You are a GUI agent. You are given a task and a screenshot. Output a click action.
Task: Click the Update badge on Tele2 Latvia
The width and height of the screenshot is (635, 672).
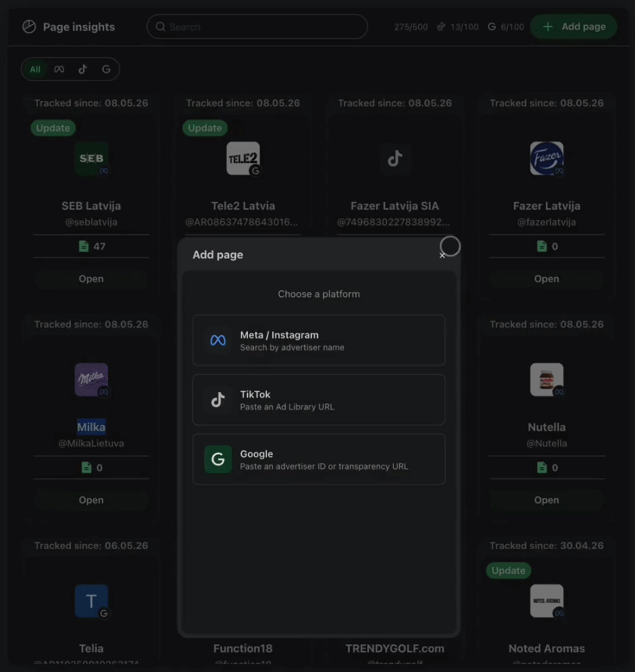[x=205, y=128]
